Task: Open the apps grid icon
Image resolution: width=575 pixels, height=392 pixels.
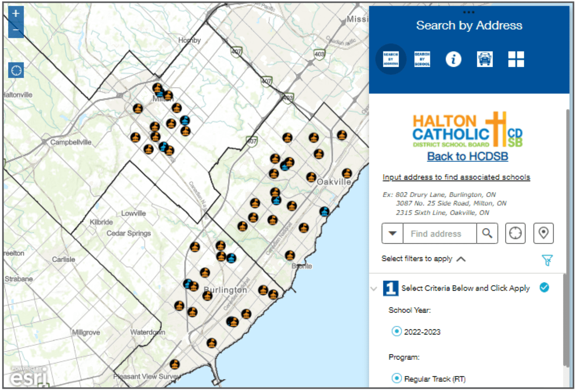Action: 516,59
